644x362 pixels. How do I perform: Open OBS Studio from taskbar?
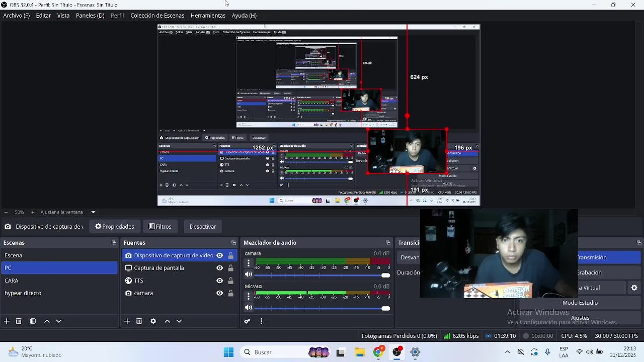397,352
